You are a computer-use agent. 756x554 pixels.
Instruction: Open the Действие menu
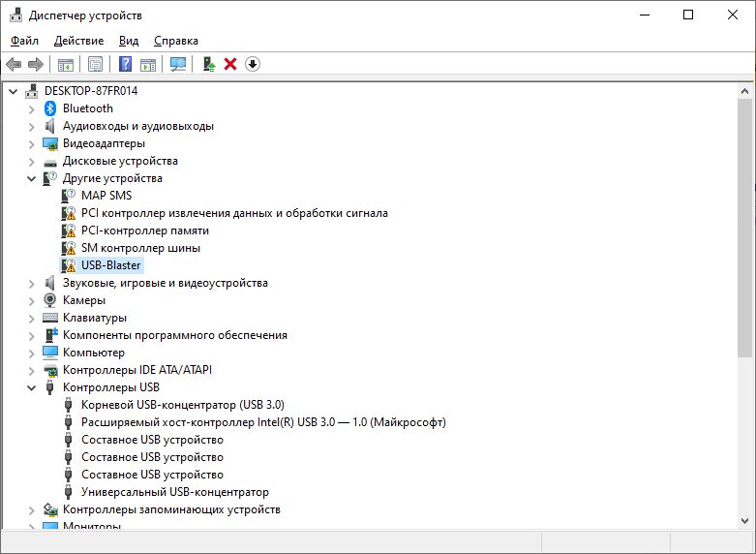(79, 41)
